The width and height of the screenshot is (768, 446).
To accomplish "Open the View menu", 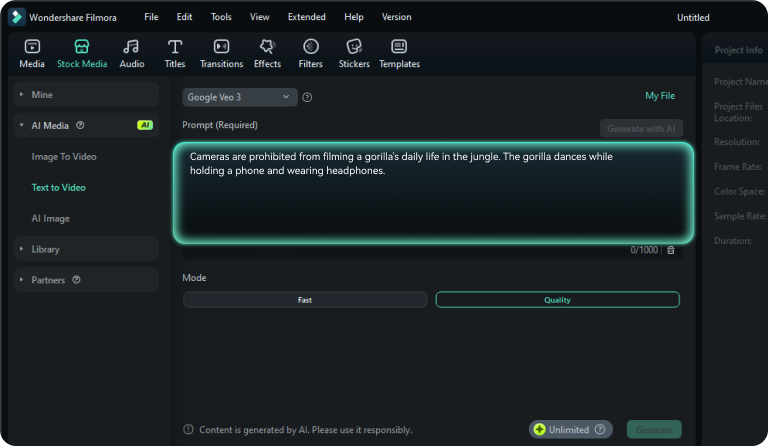I will [x=260, y=17].
